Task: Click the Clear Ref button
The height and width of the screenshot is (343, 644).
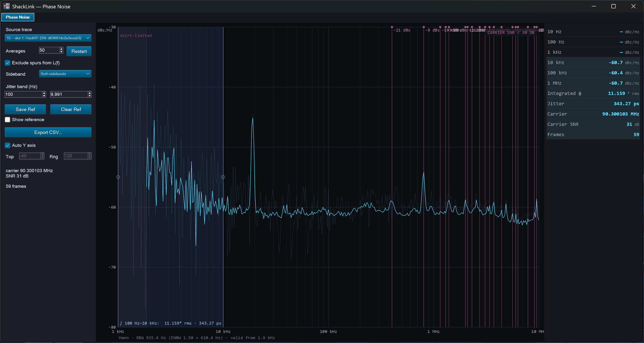Action: [71, 109]
